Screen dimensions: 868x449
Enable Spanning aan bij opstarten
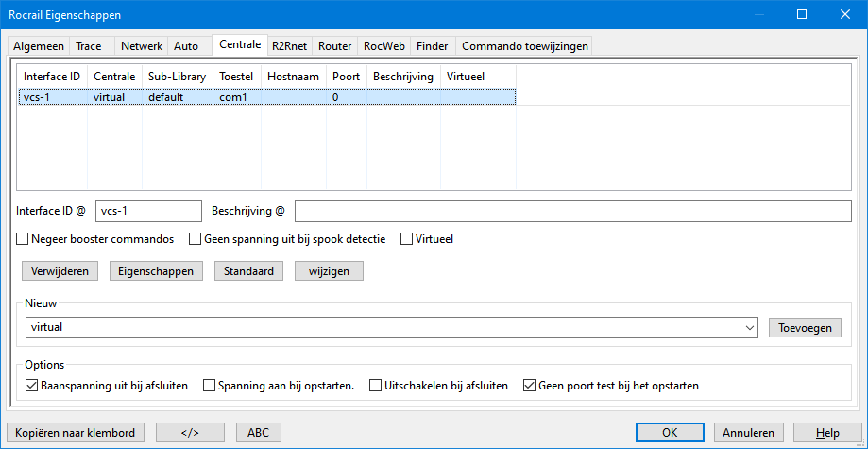(210, 386)
